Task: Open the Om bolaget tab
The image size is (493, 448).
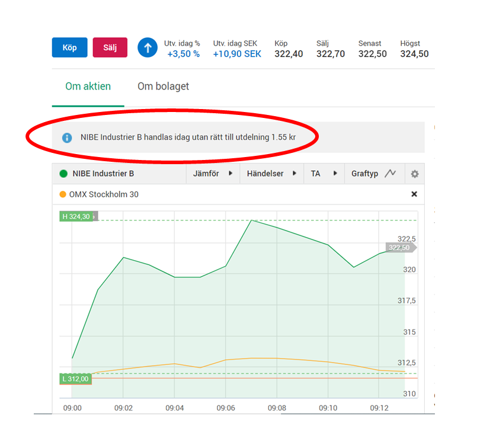Action: click(x=163, y=87)
